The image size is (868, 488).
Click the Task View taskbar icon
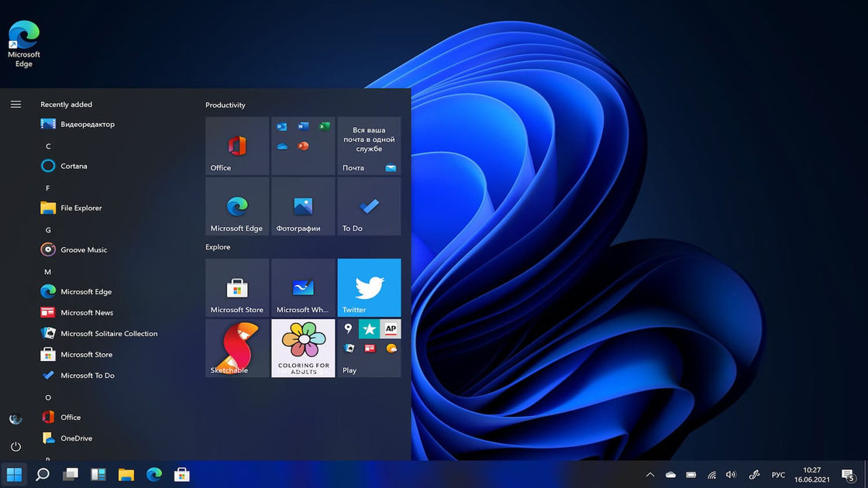pyautogui.click(x=71, y=474)
